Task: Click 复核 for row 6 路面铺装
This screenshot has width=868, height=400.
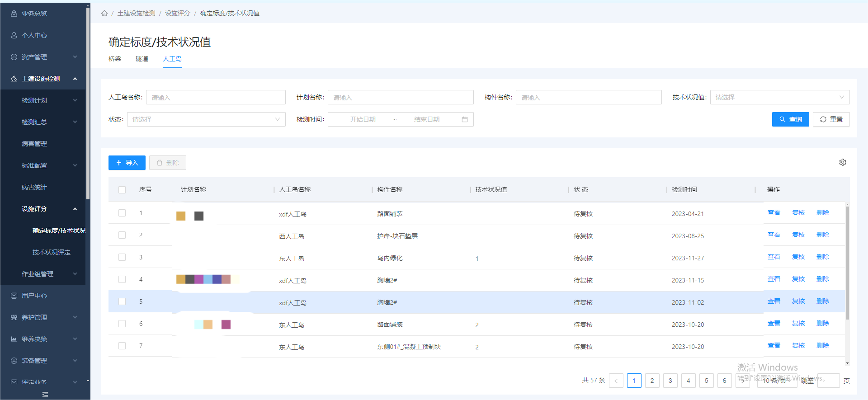Action: point(798,323)
